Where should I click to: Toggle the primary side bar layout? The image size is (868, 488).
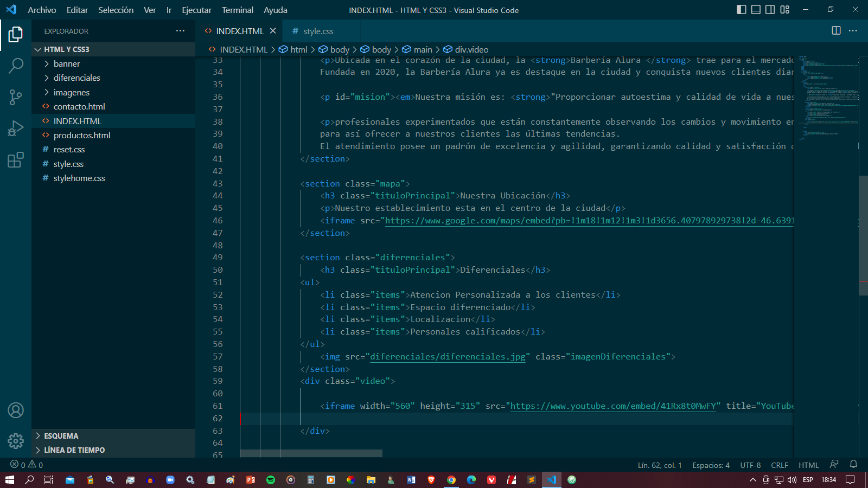[x=742, y=10]
